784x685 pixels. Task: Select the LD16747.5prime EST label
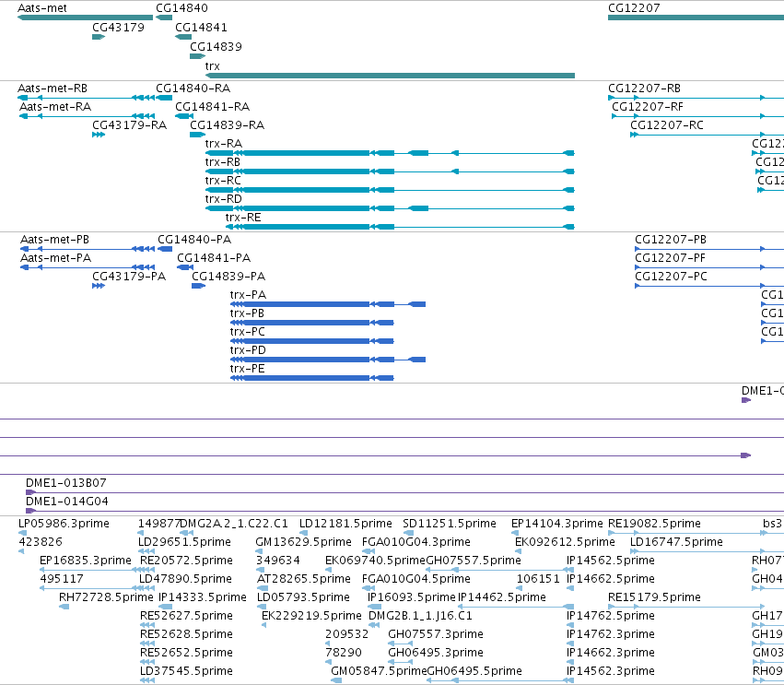(676, 542)
